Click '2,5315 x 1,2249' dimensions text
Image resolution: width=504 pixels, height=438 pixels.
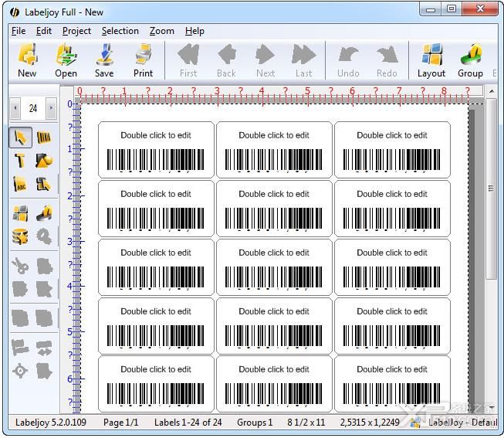tap(370, 423)
